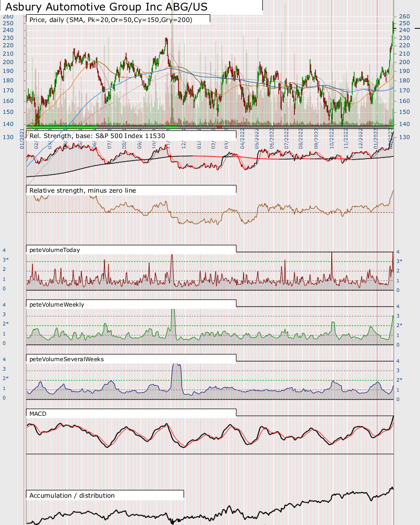Click the Asbury Automotive Group Inc ABG/US title
The image size is (420, 525).
click(107, 7)
